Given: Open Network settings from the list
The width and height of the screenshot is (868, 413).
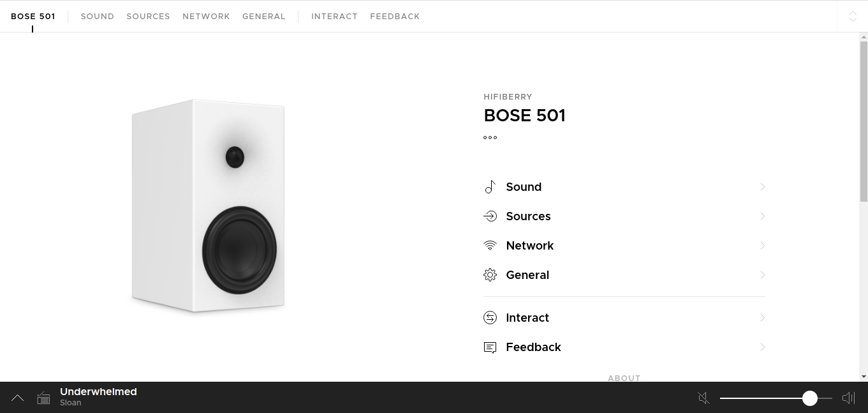Looking at the screenshot, I should click(529, 245).
